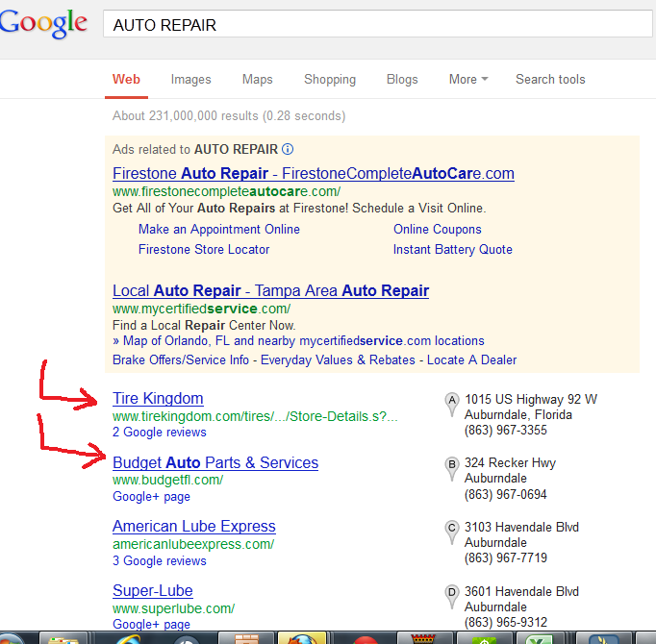Click the tirekingdom.com Store-Details URL

[x=255, y=416]
